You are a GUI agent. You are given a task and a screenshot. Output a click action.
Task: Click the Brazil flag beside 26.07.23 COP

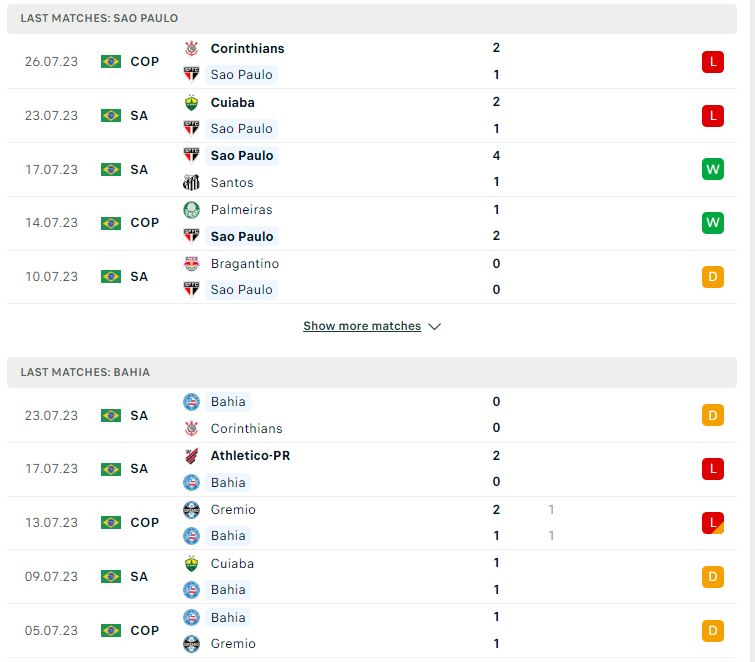click(111, 62)
